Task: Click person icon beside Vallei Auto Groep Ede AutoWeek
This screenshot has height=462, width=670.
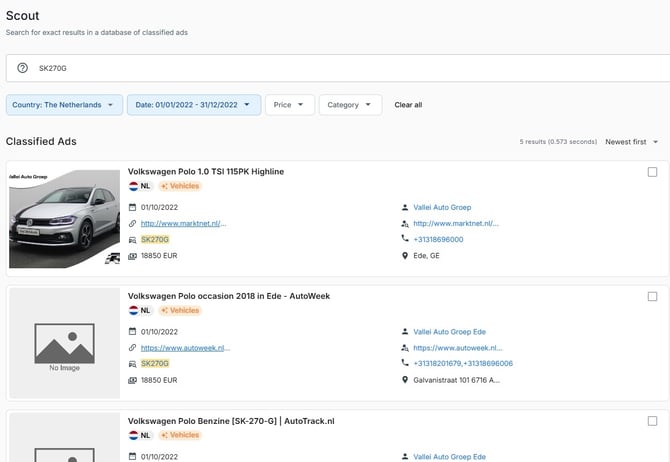Action: tap(405, 332)
